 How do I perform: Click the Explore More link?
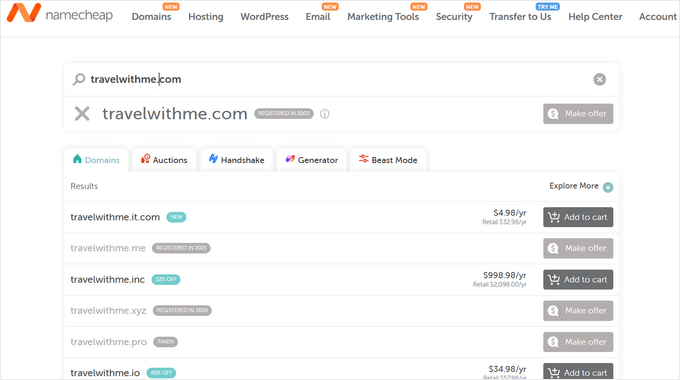pyautogui.click(x=574, y=186)
